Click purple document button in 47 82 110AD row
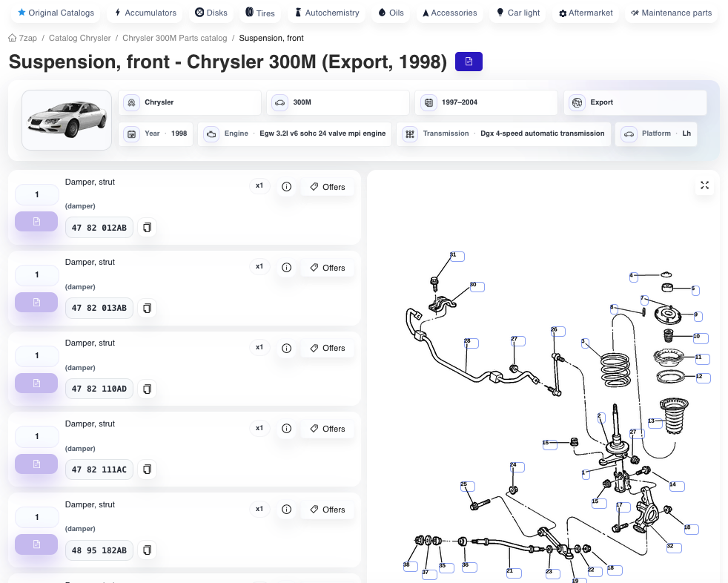The width and height of the screenshot is (728, 583). click(36, 383)
